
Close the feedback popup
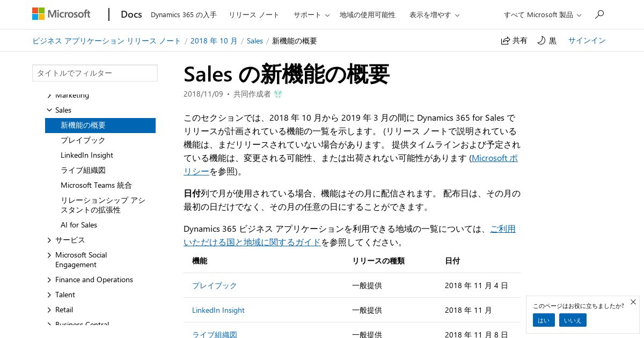[x=633, y=302]
